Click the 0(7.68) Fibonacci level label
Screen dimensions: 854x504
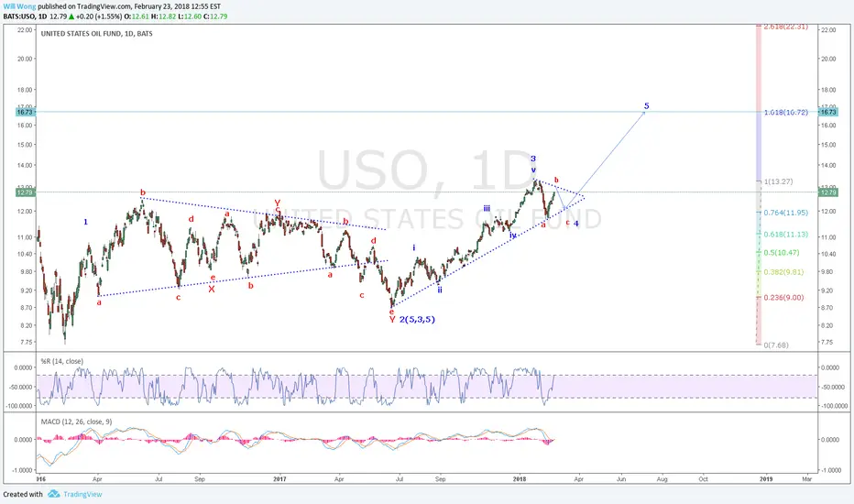pyautogui.click(x=776, y=345)
